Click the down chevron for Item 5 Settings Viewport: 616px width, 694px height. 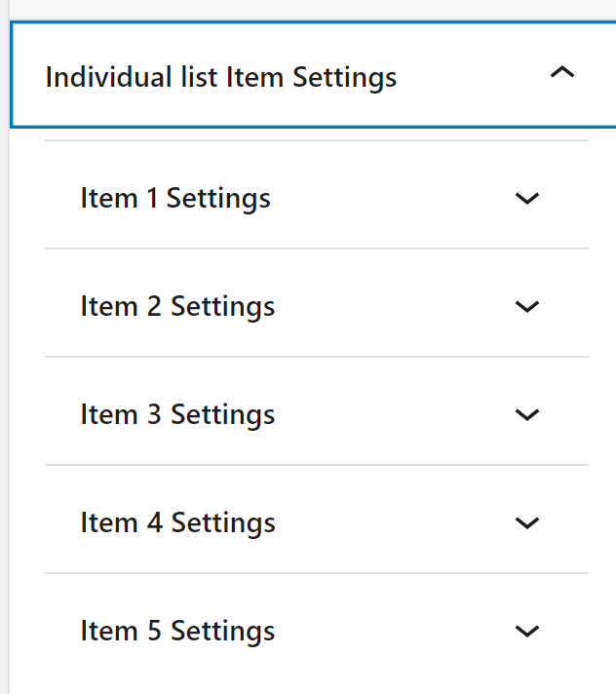tap(527, 632)
